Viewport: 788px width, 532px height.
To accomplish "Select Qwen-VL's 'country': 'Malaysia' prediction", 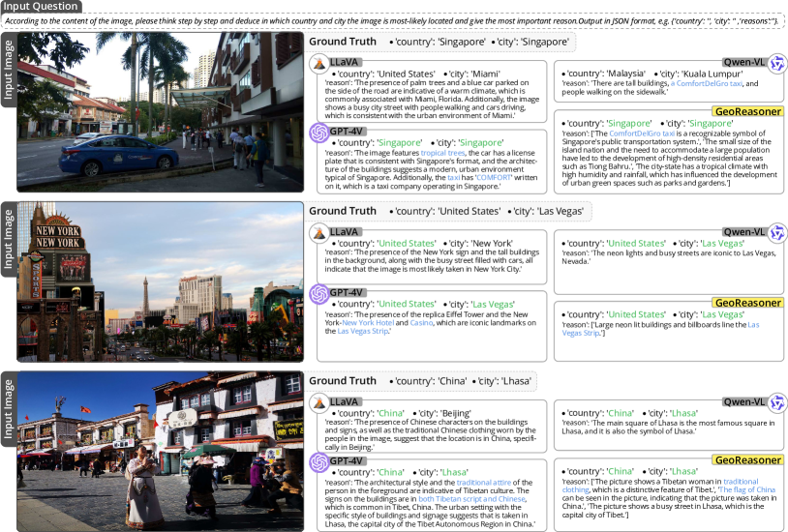I will pos(603,74).
